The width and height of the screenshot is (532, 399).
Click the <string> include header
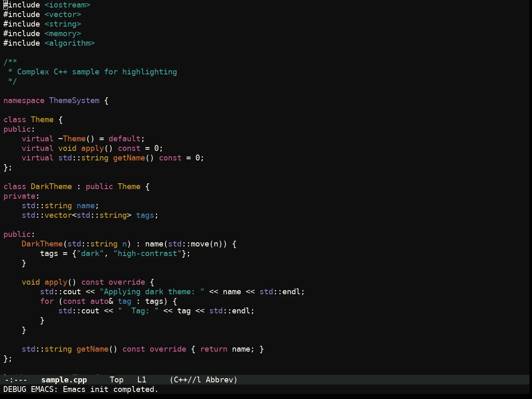[63, 24]
